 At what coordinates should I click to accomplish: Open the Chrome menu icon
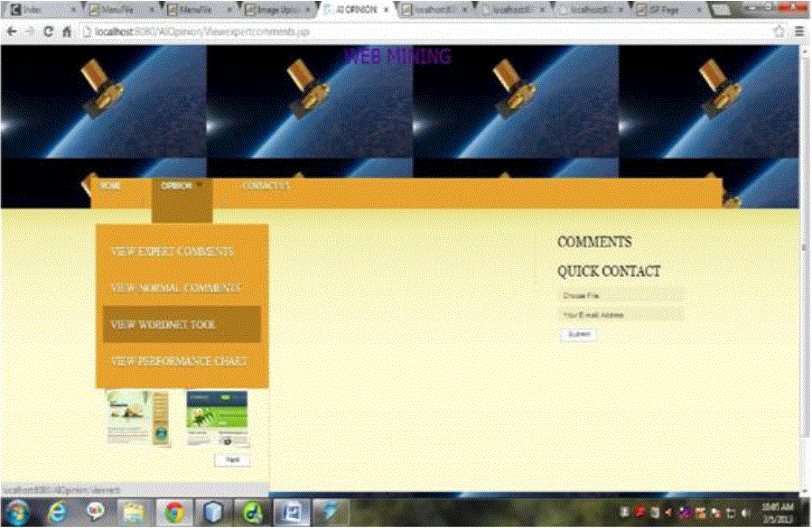pyautogui.click(x=799, y=31)
